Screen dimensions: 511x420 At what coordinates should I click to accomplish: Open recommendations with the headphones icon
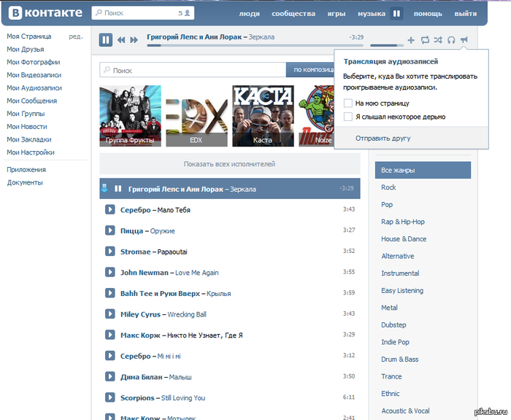point(451,40)
